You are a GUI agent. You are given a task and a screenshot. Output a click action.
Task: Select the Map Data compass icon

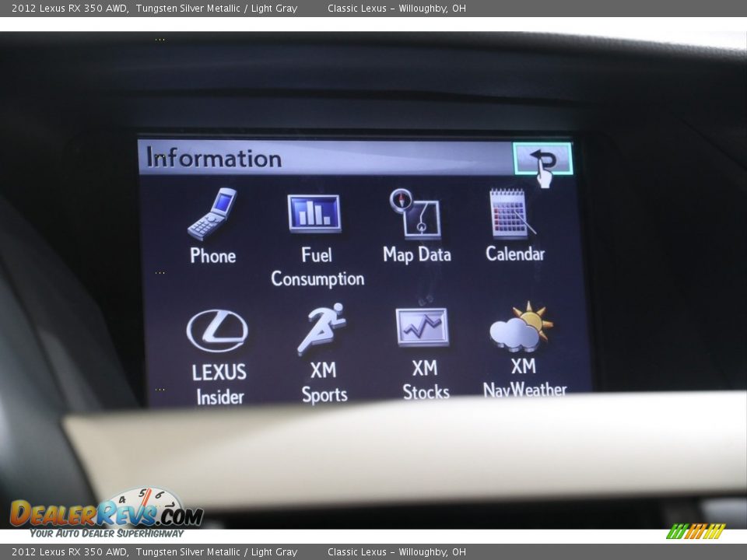[x=415, y=213]
